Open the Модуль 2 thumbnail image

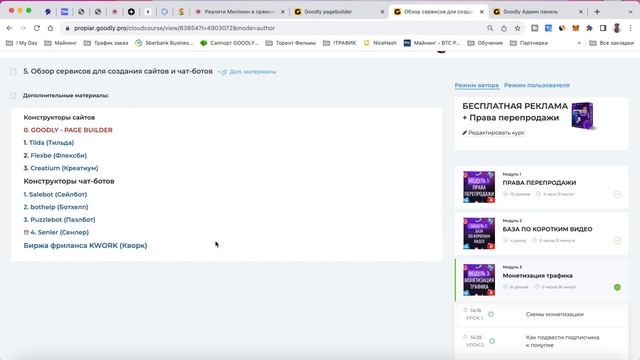click(479, 233)
